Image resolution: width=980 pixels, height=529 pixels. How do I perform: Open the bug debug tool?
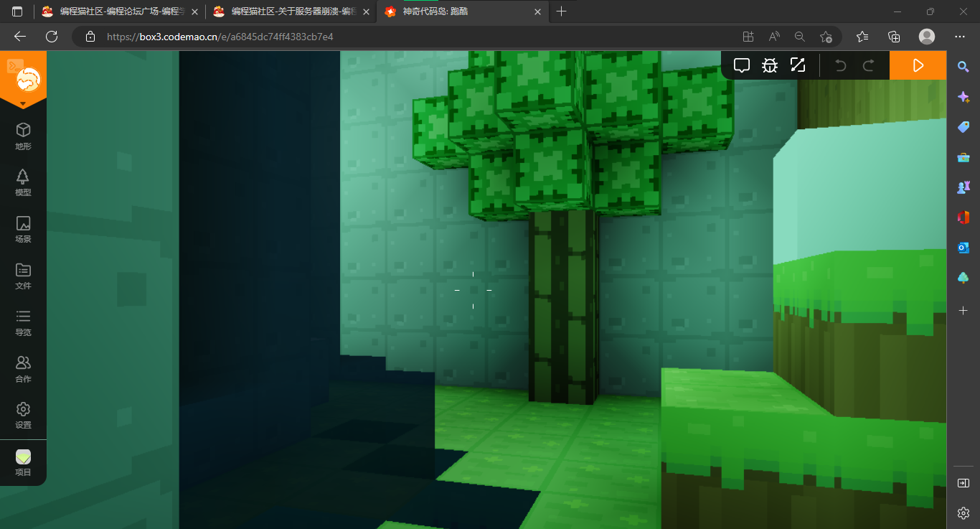pos(770,65)
